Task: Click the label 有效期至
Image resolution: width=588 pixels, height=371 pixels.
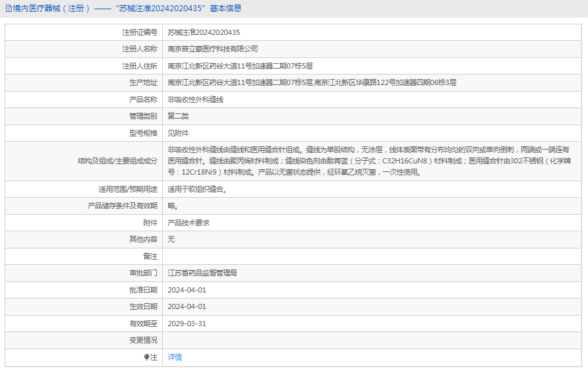Action: tap(143, 324)
